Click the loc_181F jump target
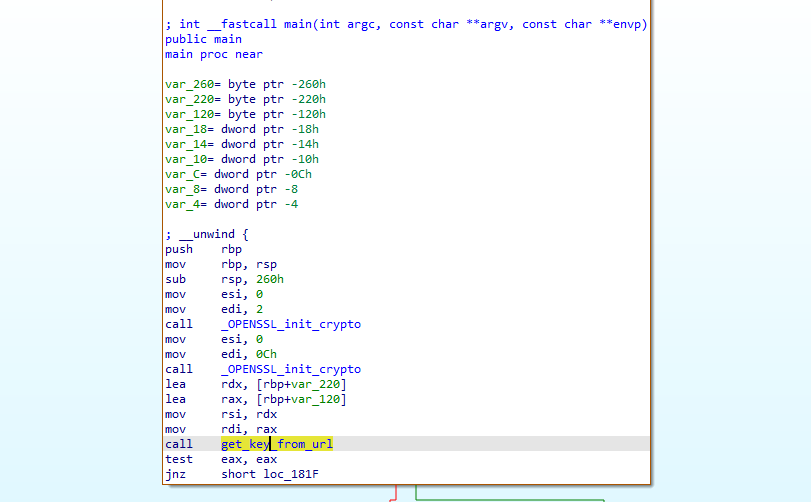The height and width of the screenshot is (502, 811). (291, 474)
